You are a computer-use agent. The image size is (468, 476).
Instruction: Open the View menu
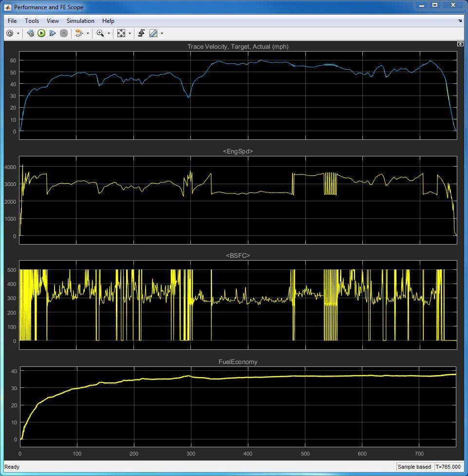point(53,21)
